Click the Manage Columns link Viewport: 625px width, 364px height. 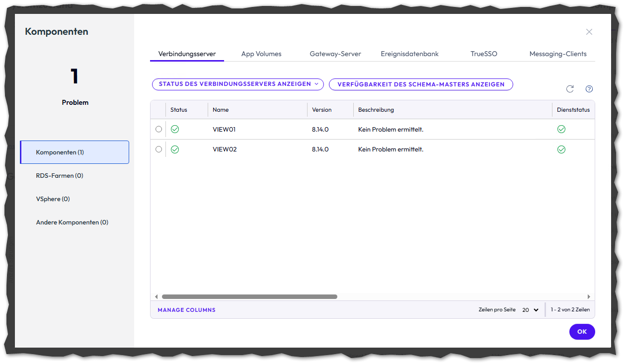click(186, 310)
